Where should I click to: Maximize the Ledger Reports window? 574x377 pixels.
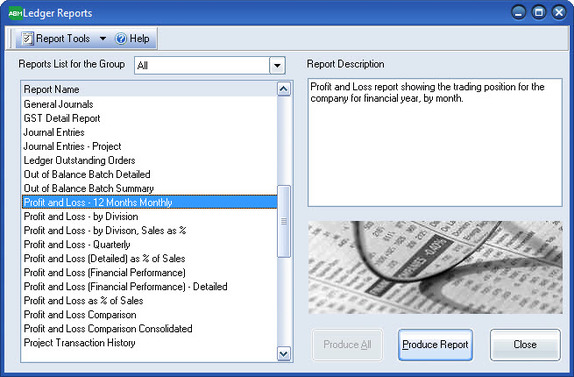(x=538, y=13)
